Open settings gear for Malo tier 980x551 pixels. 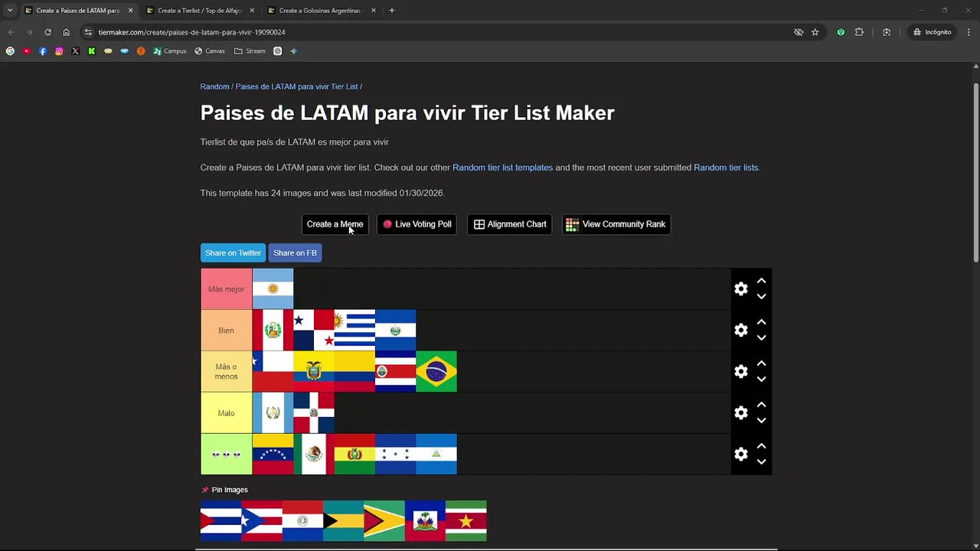coord(740,413)
